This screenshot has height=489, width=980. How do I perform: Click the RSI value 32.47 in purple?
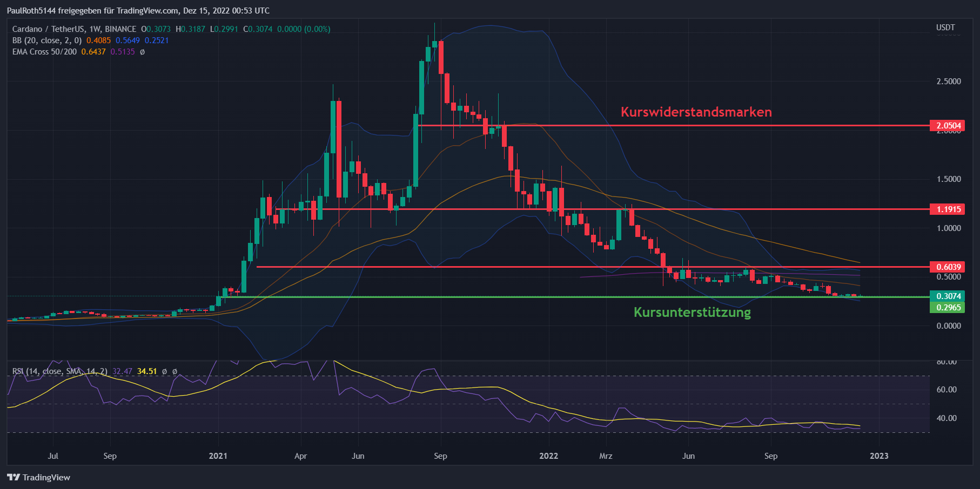pos(122,371)
